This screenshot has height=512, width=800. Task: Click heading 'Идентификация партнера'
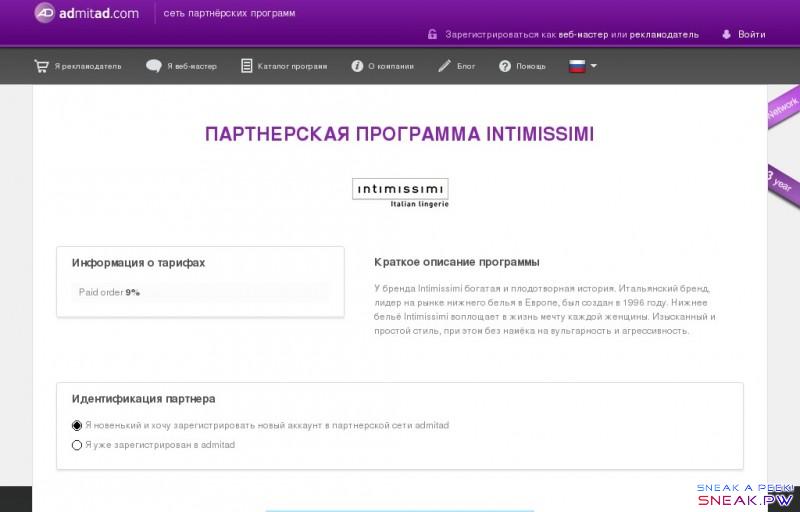(x=143, y=399)
